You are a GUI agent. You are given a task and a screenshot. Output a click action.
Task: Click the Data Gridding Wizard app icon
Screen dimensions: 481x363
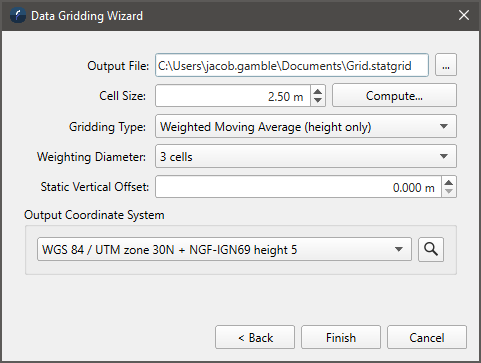(x=18, y=15)
